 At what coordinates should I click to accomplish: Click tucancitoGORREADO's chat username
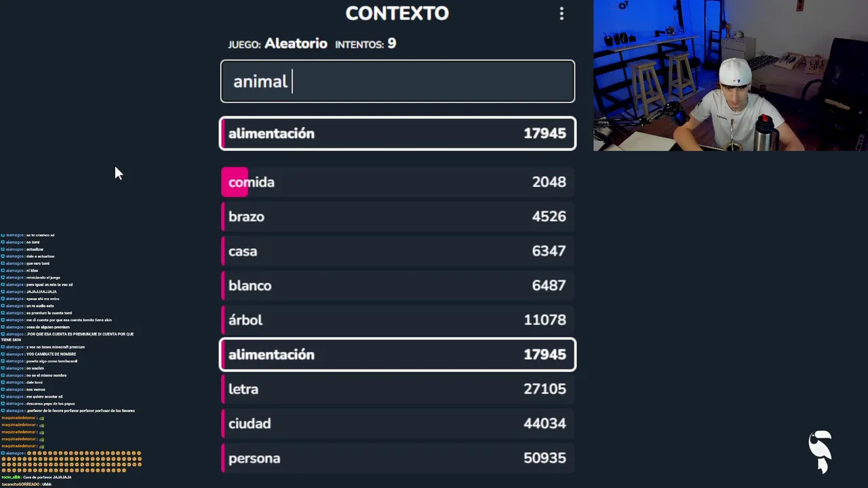pyautogui.click(x=19, y=485)
